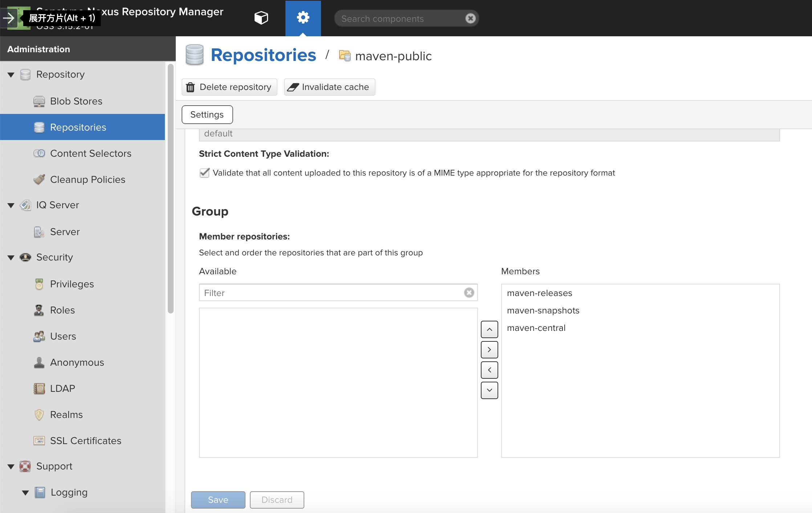Move selected member up with arrow

coord(489,329)
